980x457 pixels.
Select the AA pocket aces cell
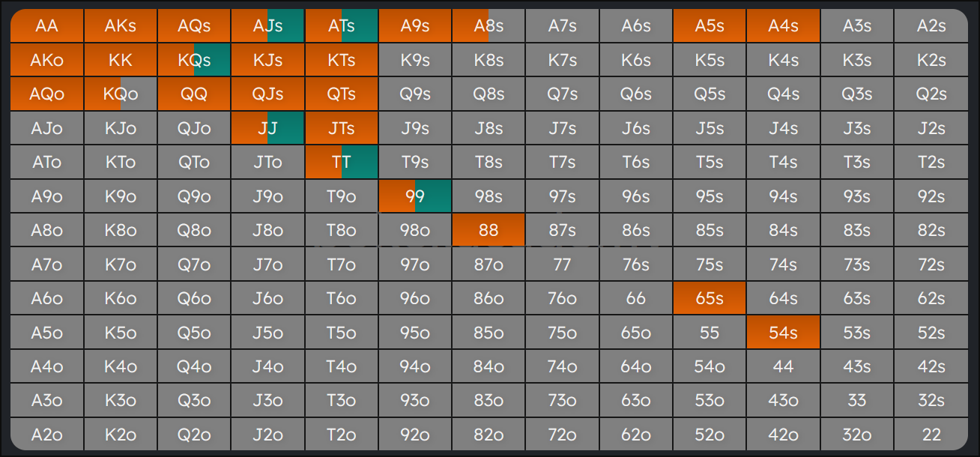click(x=46, y=26)
